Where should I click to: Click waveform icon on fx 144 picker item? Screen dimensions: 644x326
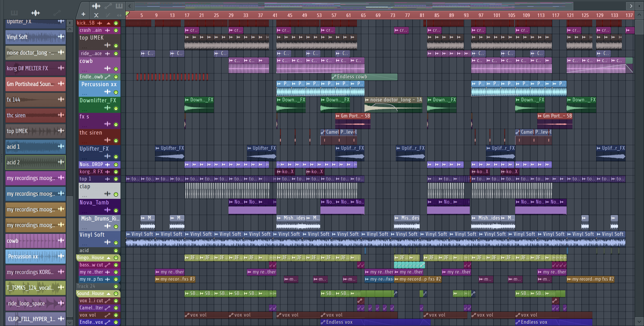click(x=61, y=99)
